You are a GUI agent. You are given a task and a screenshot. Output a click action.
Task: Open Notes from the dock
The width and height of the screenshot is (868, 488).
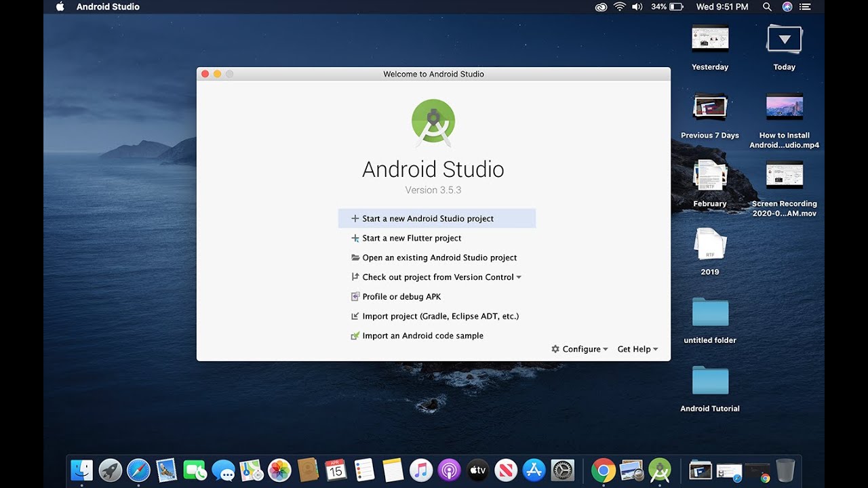(x=393, y=470)
